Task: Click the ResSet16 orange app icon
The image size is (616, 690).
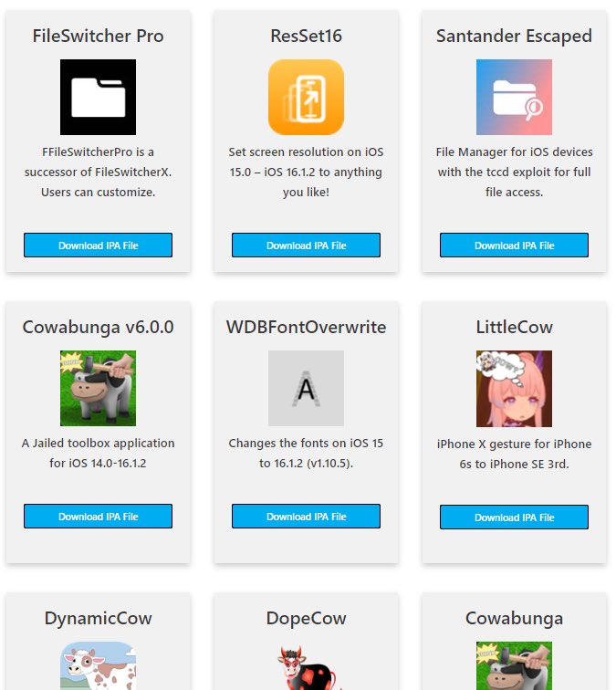Action: coord(307,98)
